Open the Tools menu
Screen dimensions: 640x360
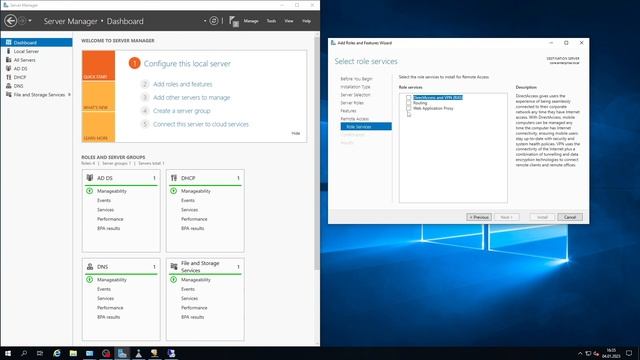coord(271,21)
